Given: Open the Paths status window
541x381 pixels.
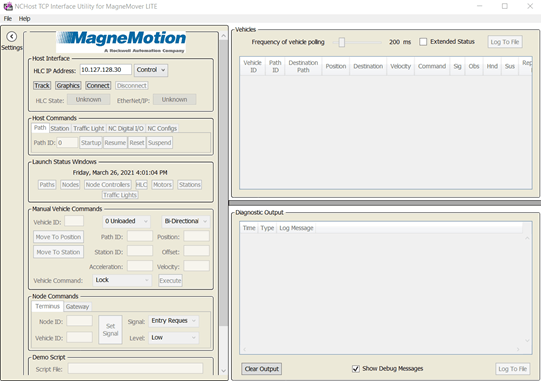Looking at the screenshot, I should pos(47,185).
